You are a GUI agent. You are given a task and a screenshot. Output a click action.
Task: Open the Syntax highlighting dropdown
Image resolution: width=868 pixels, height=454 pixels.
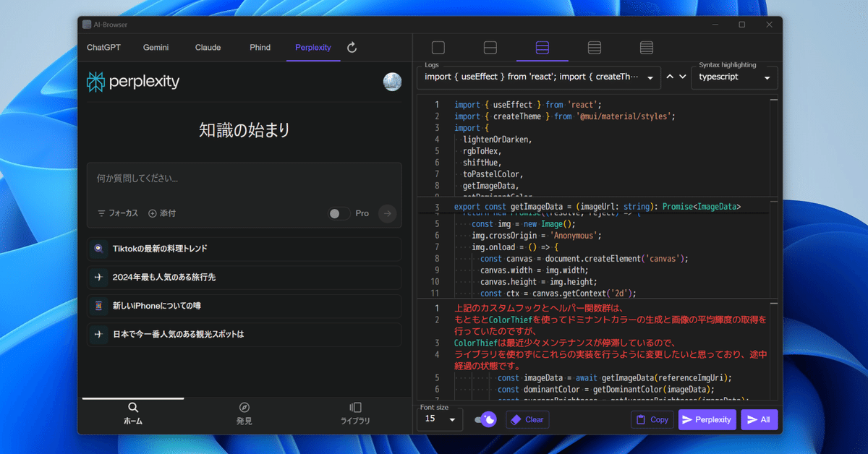point(734,77)
